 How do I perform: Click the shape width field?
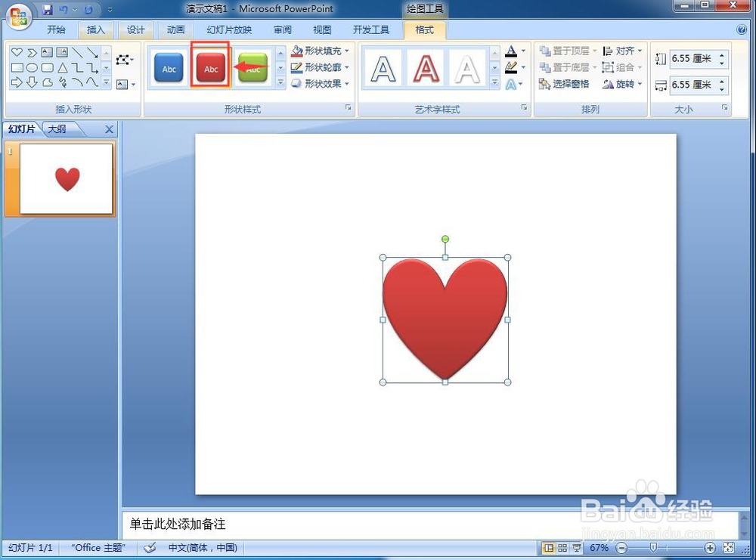(694, 85)
